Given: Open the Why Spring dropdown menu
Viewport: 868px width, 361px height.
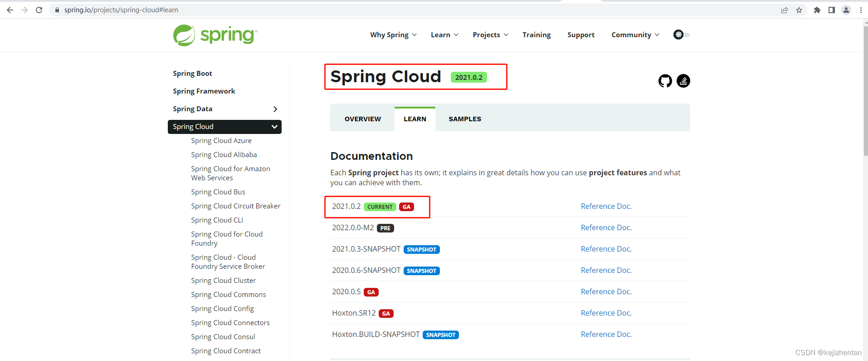Looking at the screenshot, I should tap(393, 35).
